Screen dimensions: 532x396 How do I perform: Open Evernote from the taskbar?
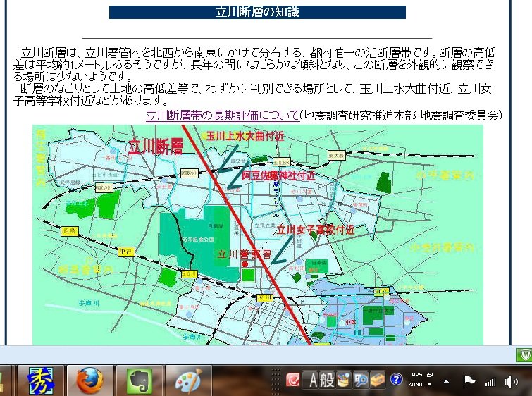[x=140, y=380]
